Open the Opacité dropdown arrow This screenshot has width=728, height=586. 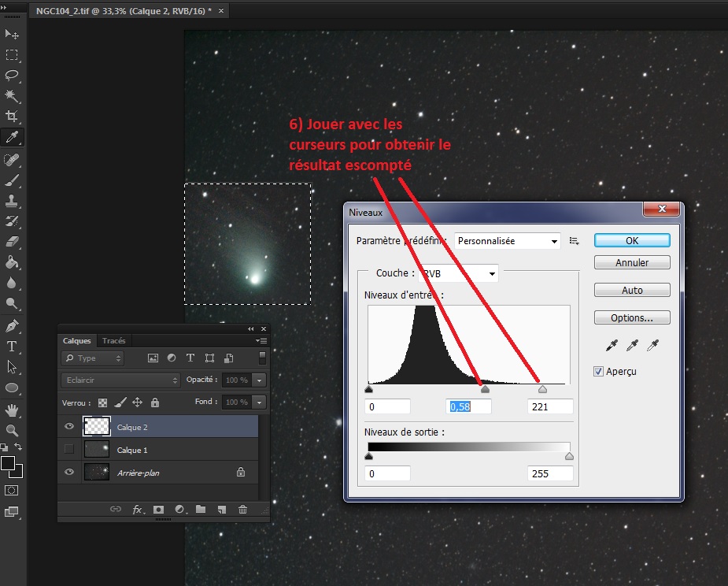pyautogui.click(x=260, y=380)
